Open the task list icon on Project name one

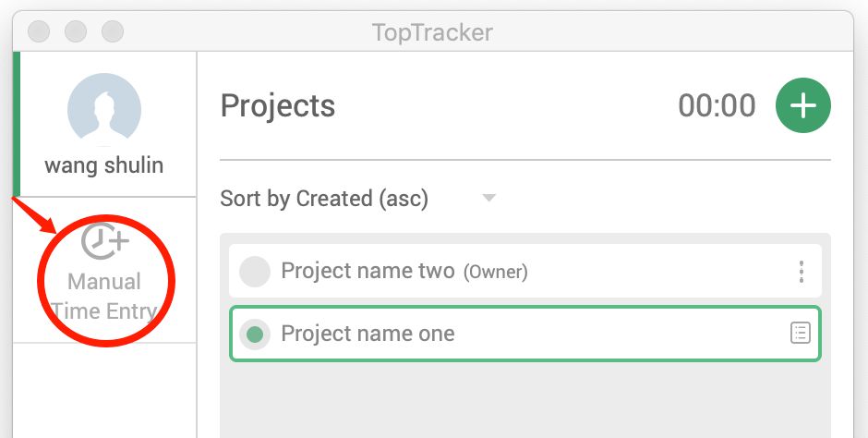coord(800,333)
